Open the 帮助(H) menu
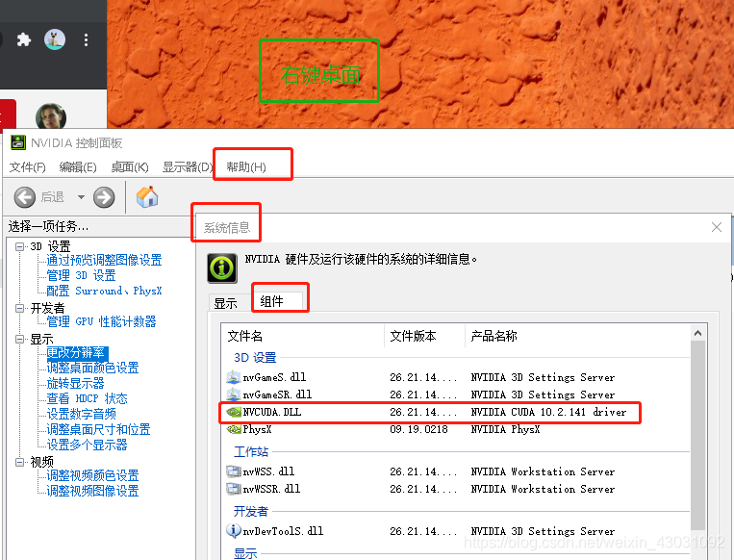Viewport: 734px width, 560px height. (246, 167)
